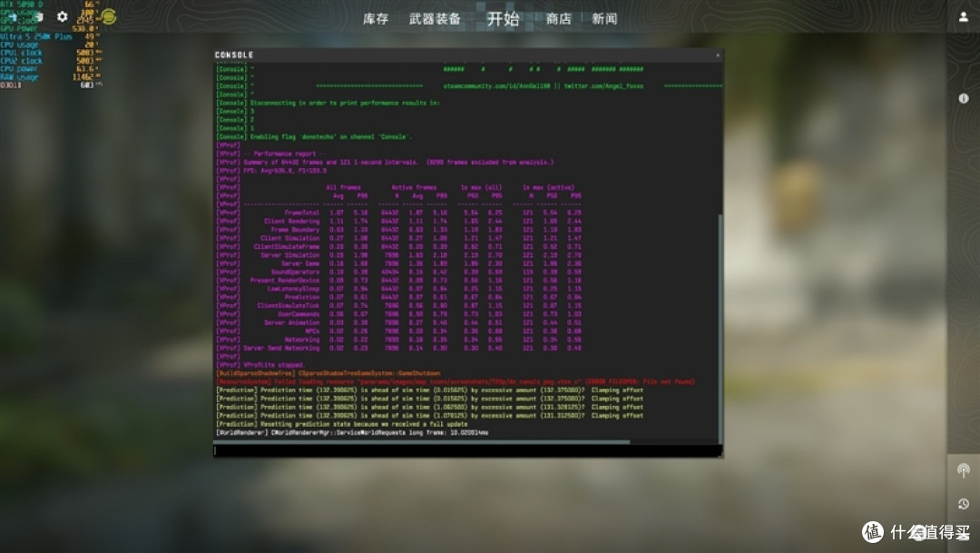
Task: Click the info icon on right sidebar
Action: tap(963, 98)
